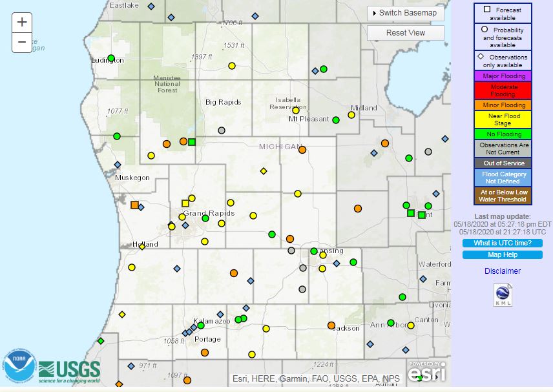Click the blue diamond gauge near Waterford

point(423,279)
